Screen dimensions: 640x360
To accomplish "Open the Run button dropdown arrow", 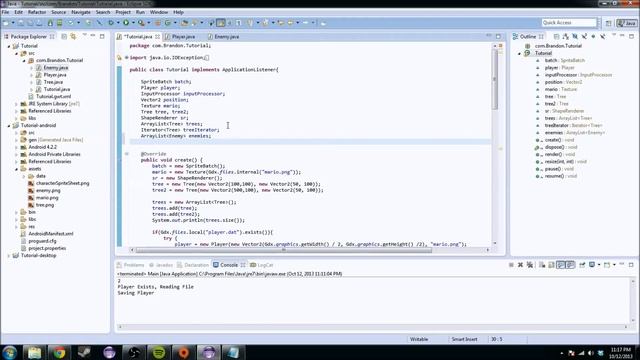I will click(133, 23).
